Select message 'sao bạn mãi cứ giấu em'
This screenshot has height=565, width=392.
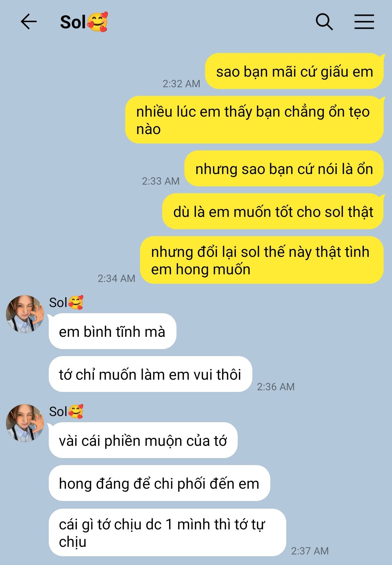tap(294, 71)
